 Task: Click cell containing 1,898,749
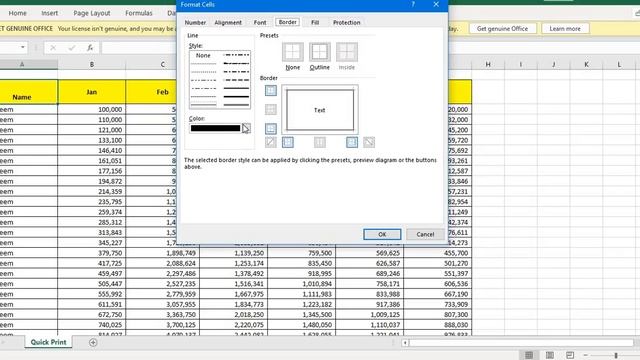pos(162,253)
